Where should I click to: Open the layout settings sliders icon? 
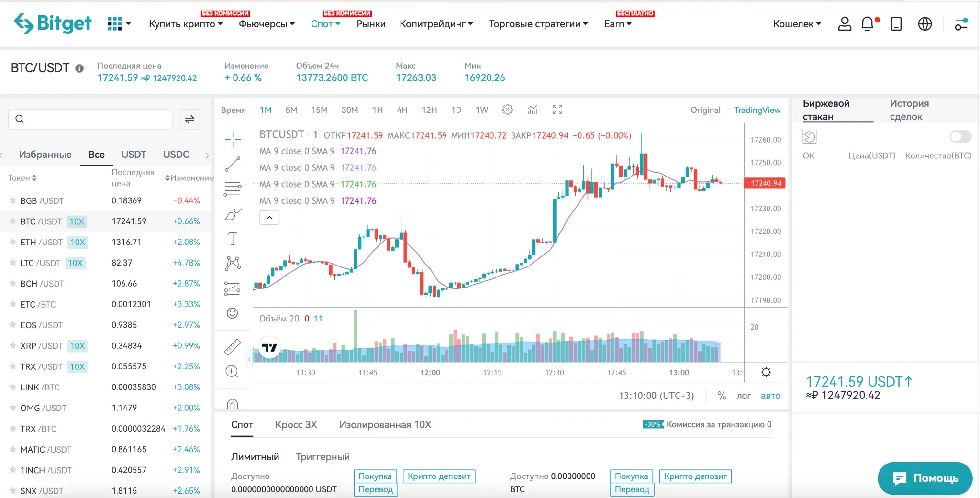(x=961, y=23)
